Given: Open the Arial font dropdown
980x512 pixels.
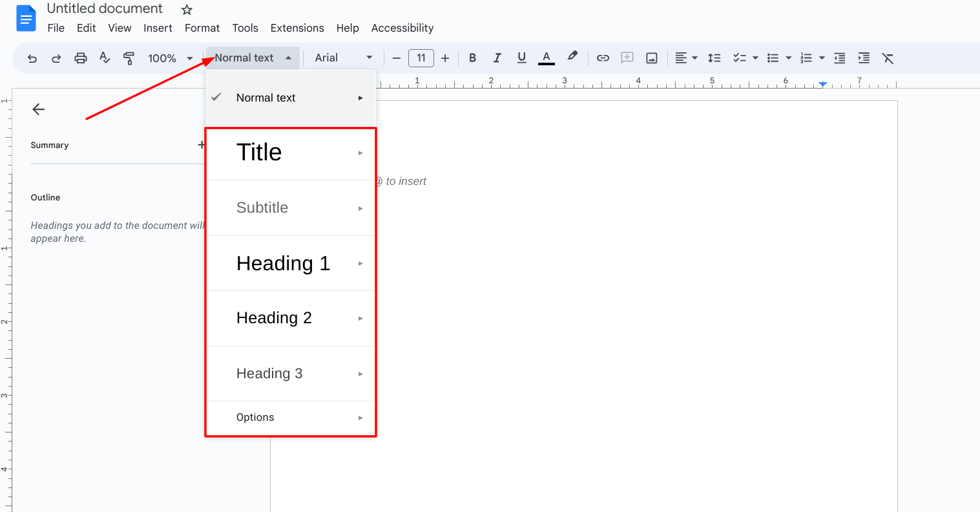Looking at the screenshot, I should pos(343,58).
